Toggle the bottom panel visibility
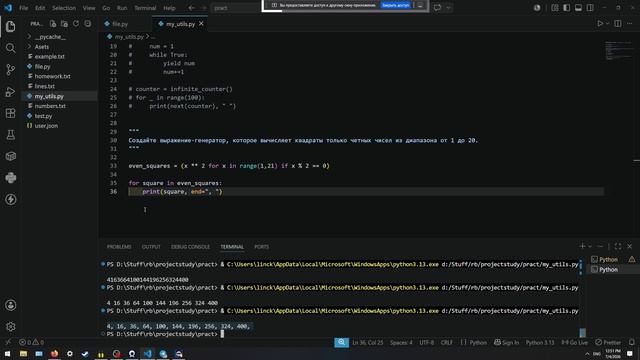The width and height of the screenshot is (640, 360). coord(578,7)
